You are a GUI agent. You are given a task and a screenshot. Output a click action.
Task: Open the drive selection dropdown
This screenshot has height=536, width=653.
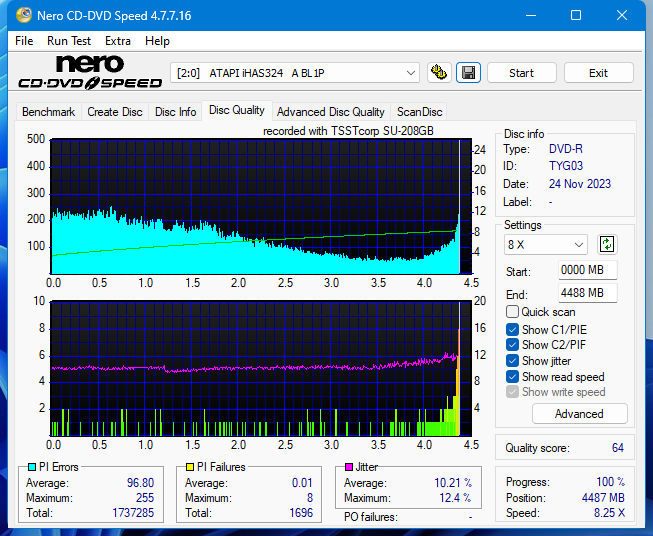click(295, 73)
